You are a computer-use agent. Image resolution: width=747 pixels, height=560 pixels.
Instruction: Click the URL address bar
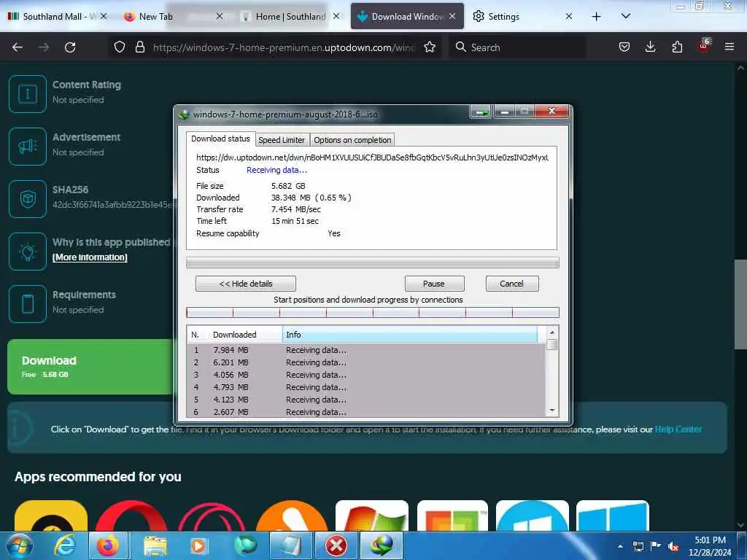(284, 47)
